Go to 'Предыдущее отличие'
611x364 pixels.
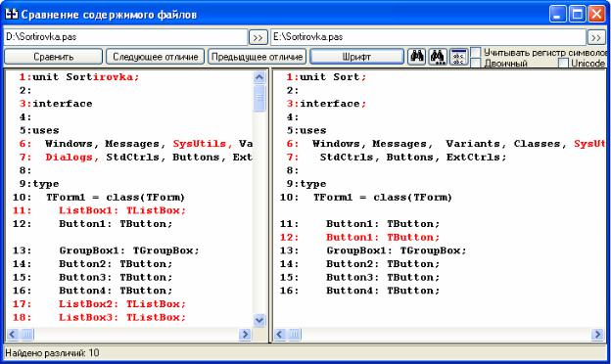point(258,57)
